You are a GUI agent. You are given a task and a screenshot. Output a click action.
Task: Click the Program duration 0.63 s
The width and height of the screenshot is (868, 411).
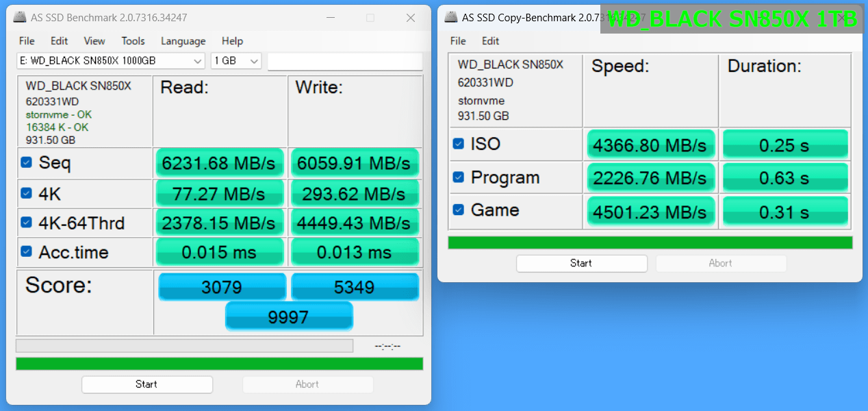pyautogui.click(x=785, y=177)
